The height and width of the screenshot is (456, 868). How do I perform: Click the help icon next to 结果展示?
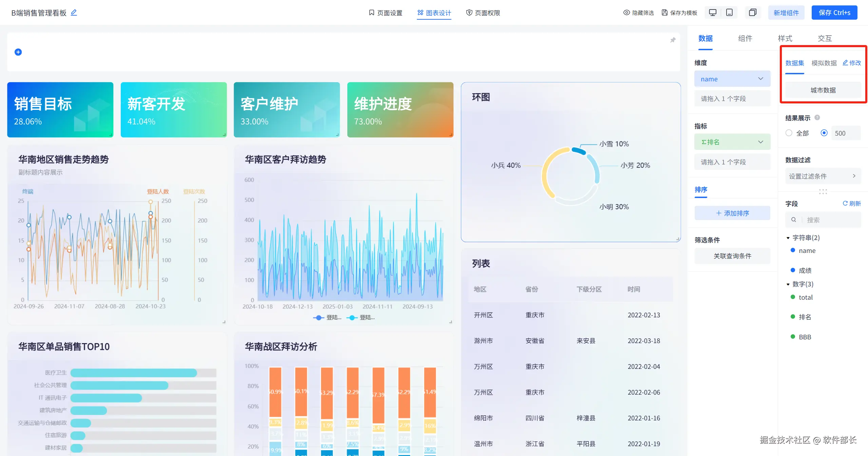coord(817,118)
